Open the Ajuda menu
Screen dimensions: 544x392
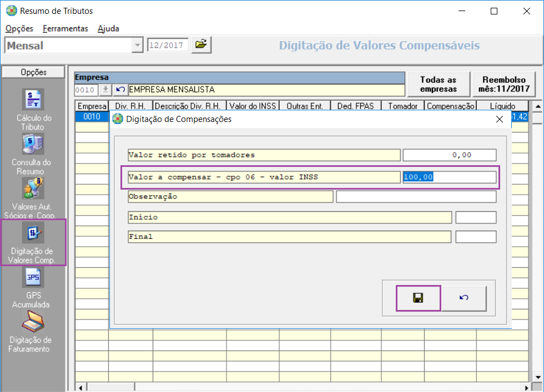pyautogui.click(x=108, y=28)
